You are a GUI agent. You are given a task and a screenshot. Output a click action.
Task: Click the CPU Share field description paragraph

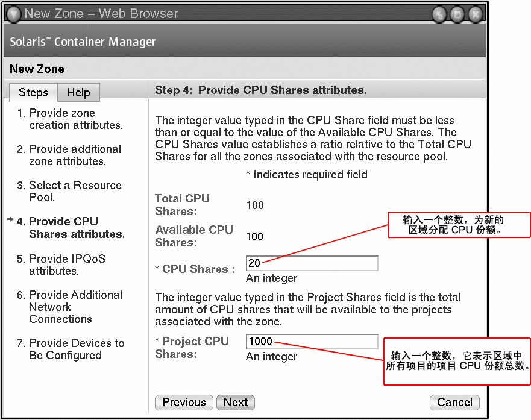pos(313,138)
